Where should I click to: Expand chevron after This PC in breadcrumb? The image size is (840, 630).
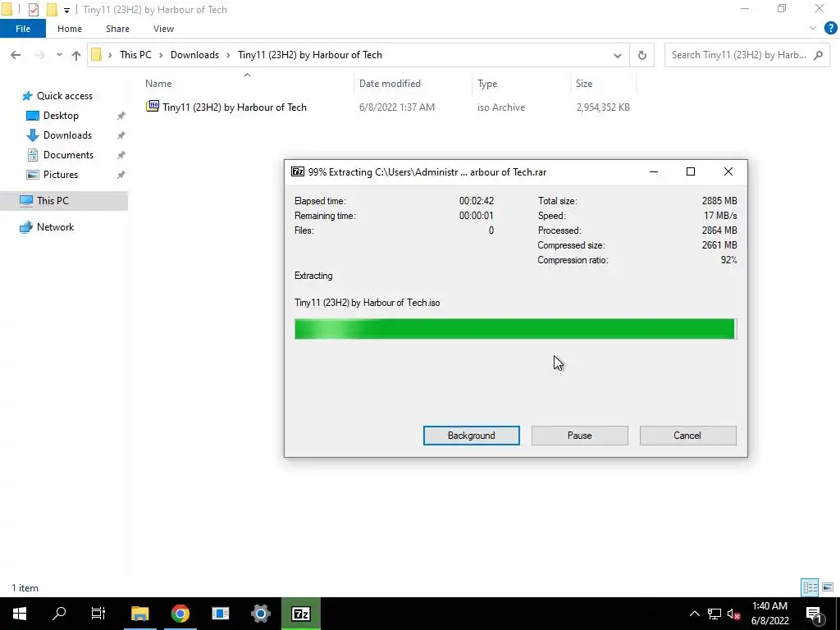[x=161, y=55]
